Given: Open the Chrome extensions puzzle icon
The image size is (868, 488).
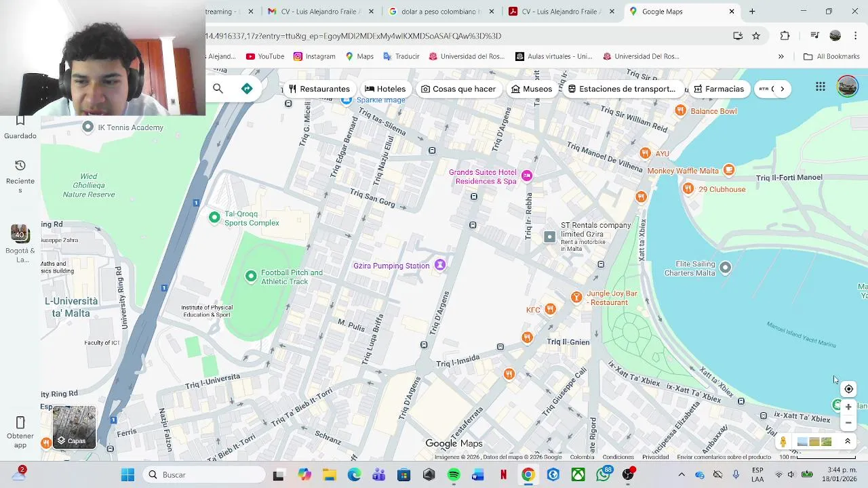Looking at the screenshot, I should [785, 36].
